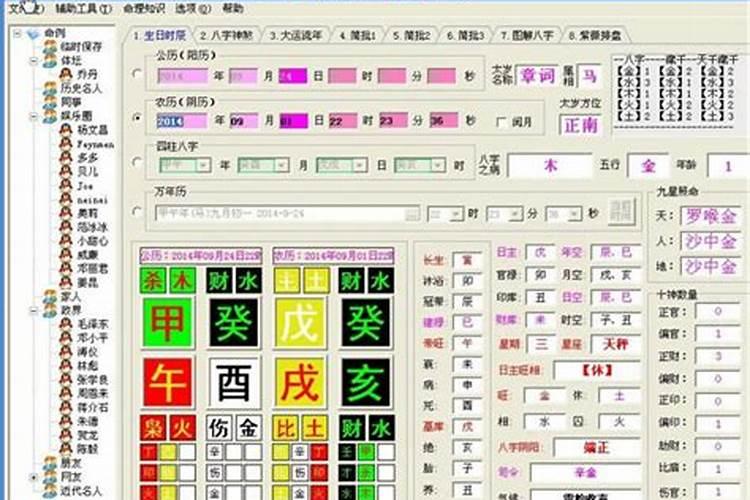Open the 选项(O) menu

[x=193, y=8]
